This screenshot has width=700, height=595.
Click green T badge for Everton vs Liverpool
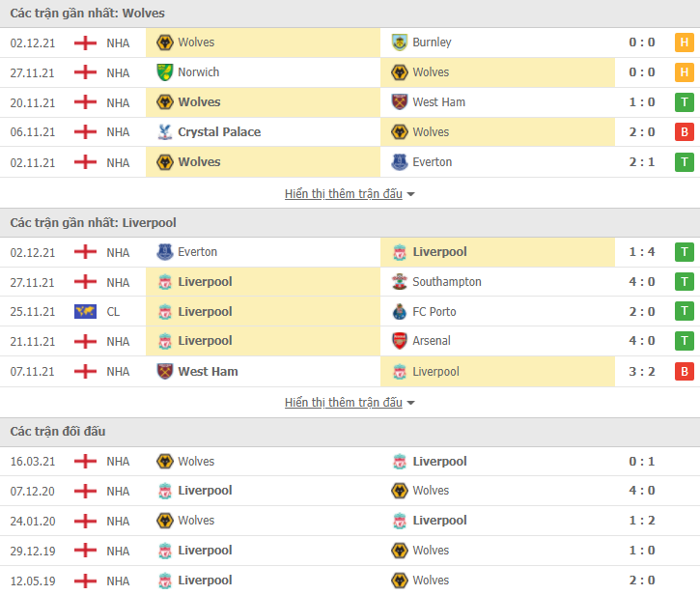point(684,252)
